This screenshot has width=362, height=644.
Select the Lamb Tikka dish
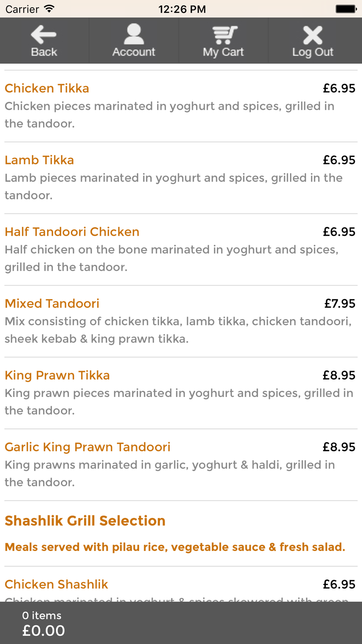[x=39, y=160]
